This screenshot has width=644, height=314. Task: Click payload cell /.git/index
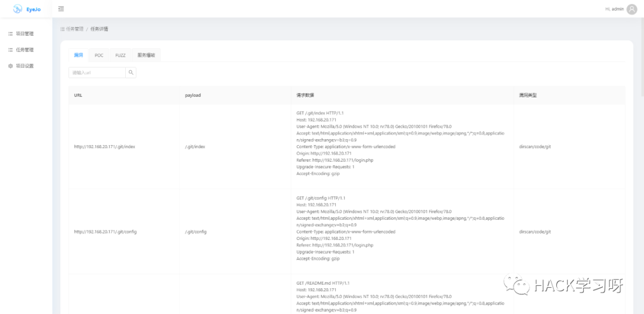[x=195, y=147]
